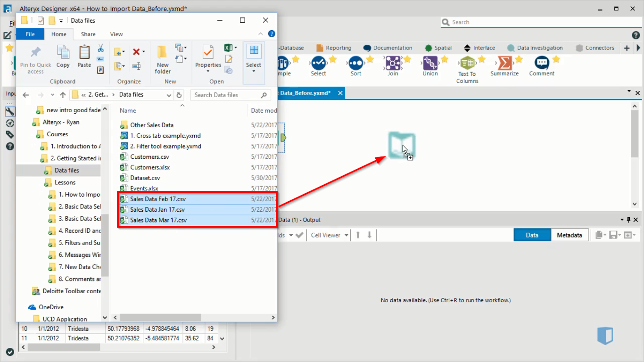Click the Annotation tag icon in left panel
The image size is (644, 362).
click(10, 134)
